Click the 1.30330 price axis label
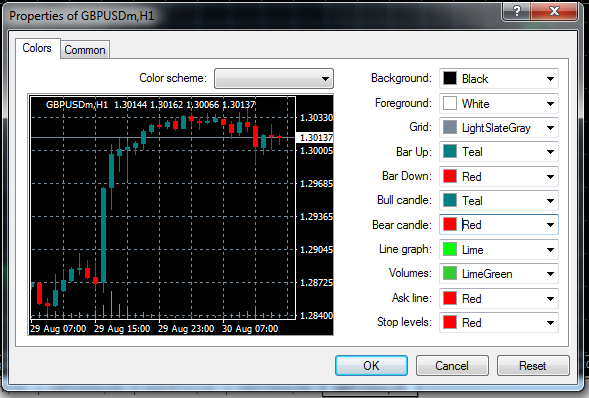 [316, 118]
